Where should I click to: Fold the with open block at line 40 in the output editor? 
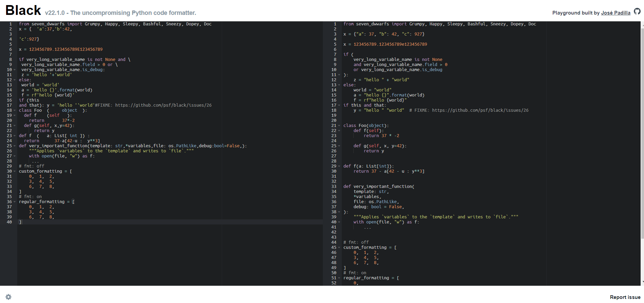pyautogui.click(x=339, y=222)
